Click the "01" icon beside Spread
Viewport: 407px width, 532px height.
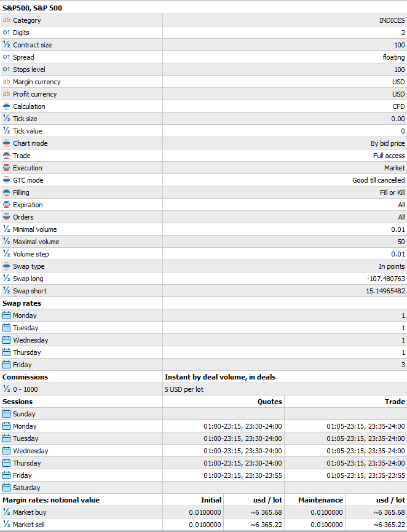tap(6, 57)
